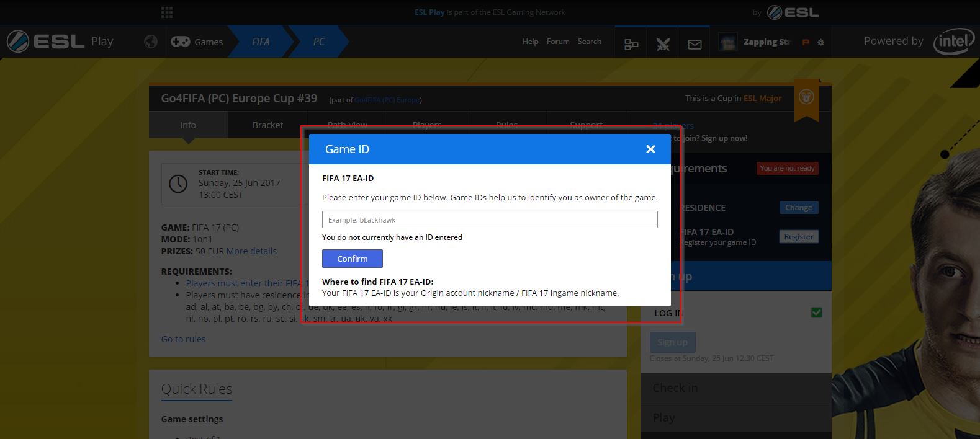Switch to the Path View tab

tap(348, 125)
